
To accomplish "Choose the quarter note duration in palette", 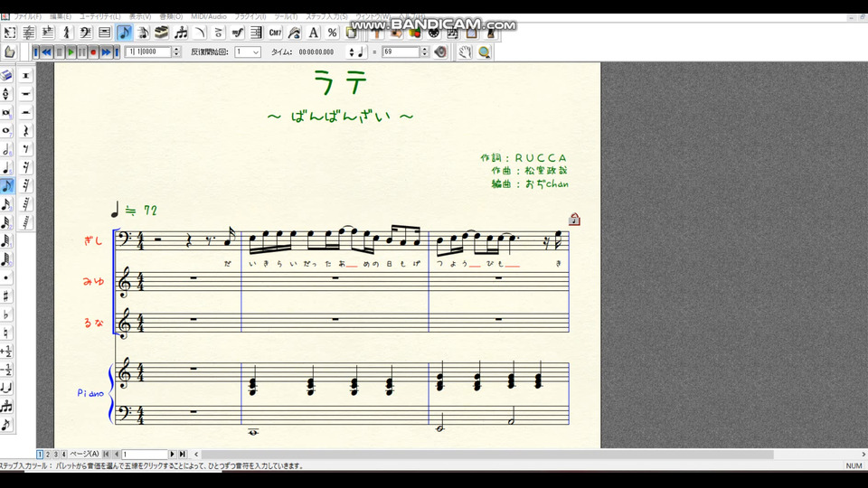I will [x=6, y=168].
